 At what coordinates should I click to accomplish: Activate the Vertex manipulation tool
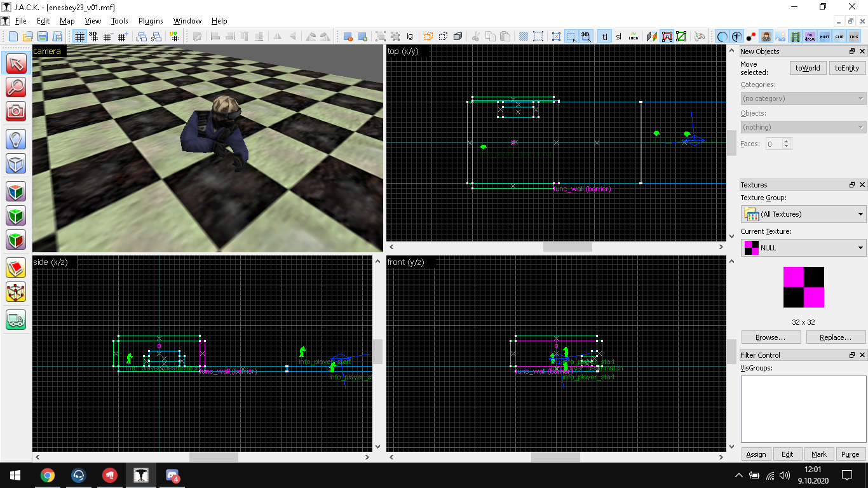[16, 292]
